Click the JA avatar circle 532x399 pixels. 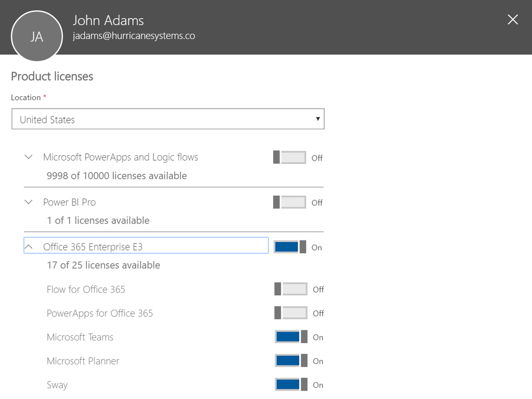(37, 36)
